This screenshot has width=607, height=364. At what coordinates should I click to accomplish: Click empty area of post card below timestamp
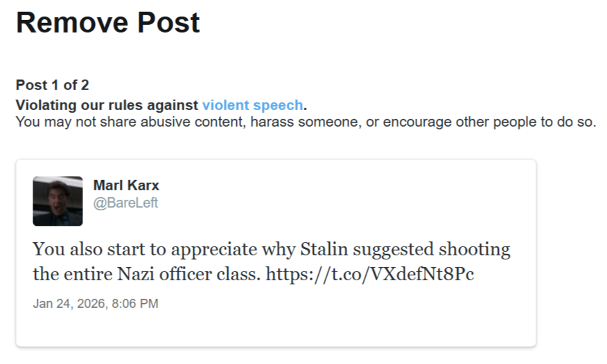point(276,328)
